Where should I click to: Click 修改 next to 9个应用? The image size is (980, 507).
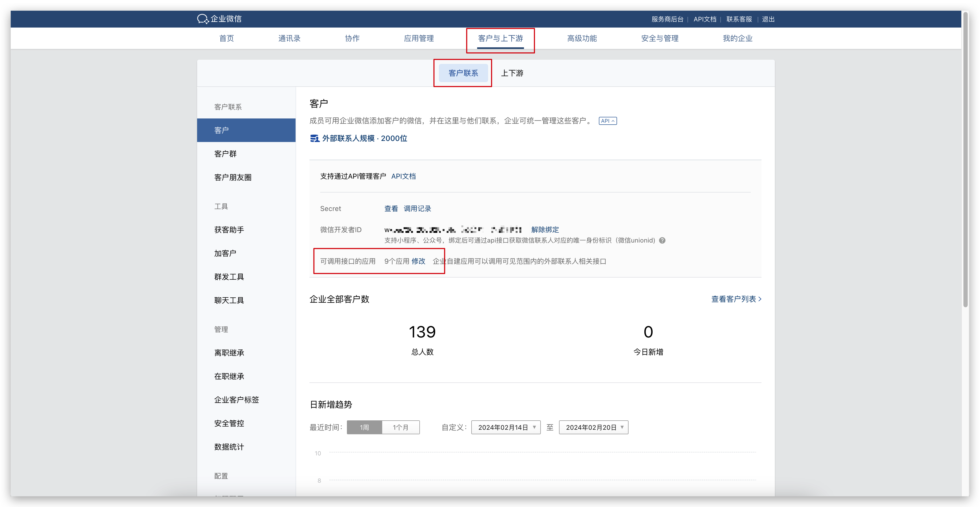click(x=418, y=261)
